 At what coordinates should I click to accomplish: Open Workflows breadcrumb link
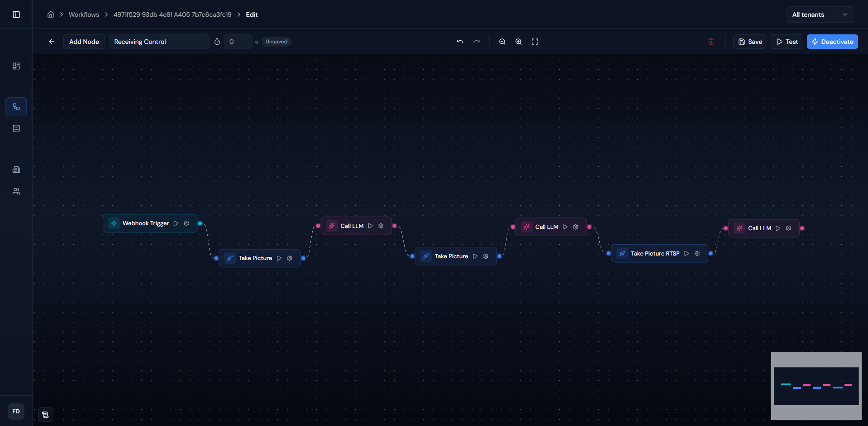(x=84, y=14)
